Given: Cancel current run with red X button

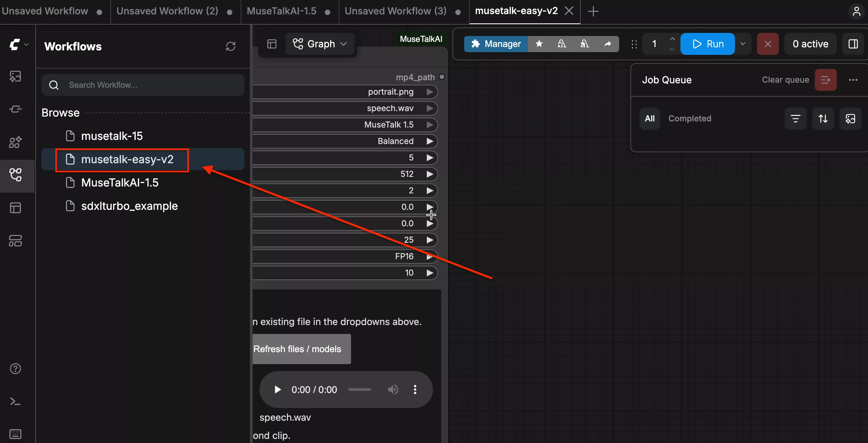Looking at the screenshot, I should tap(768, 44).
